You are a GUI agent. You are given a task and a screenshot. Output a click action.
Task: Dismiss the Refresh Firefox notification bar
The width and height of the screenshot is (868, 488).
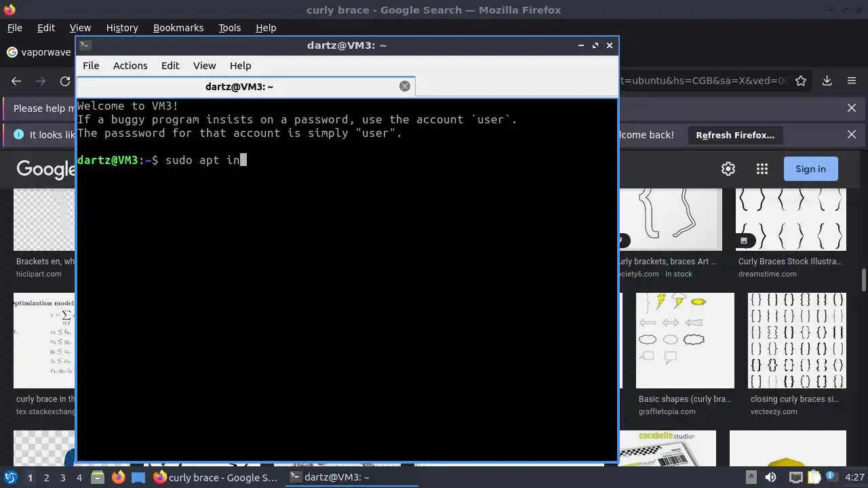point(852,135)
